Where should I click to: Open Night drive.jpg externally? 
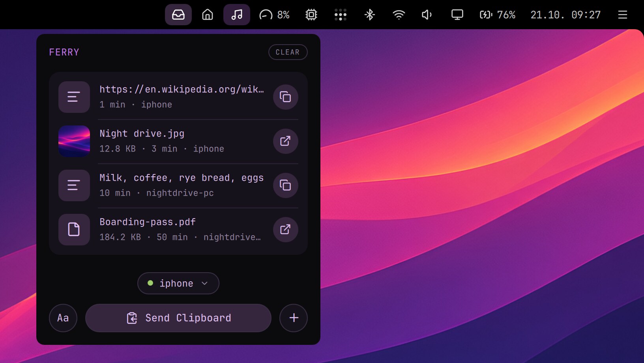point(286,141)
